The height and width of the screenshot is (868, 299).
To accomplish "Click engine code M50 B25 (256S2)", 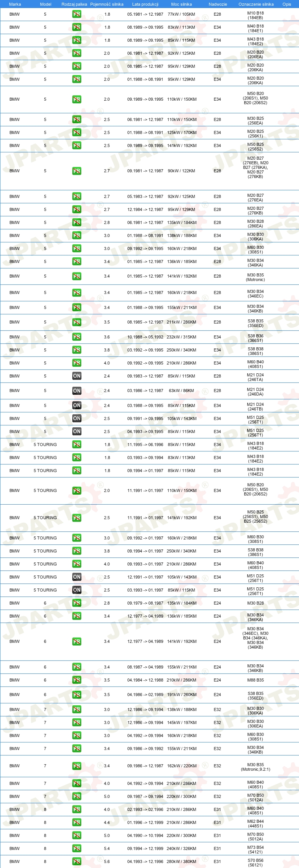I will 255,147.
